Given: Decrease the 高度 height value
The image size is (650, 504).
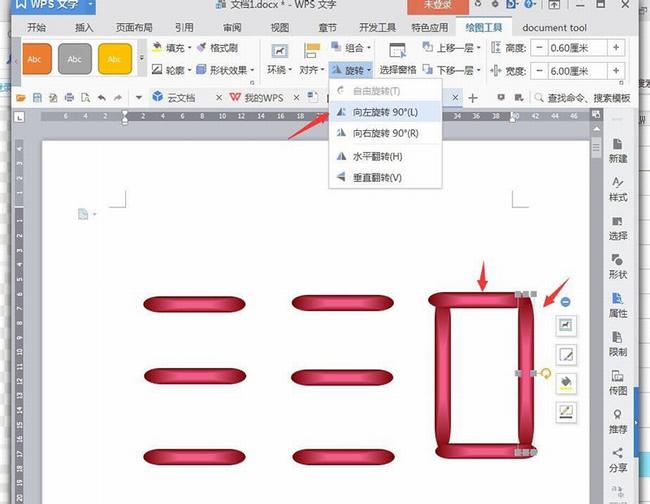Looking at the screenshot, I should coord(539,48).
